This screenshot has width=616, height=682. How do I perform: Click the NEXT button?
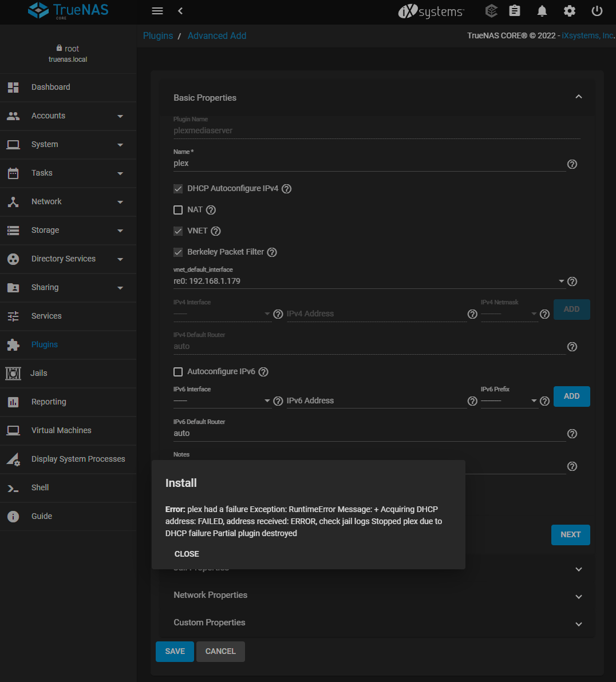[570, 534]
